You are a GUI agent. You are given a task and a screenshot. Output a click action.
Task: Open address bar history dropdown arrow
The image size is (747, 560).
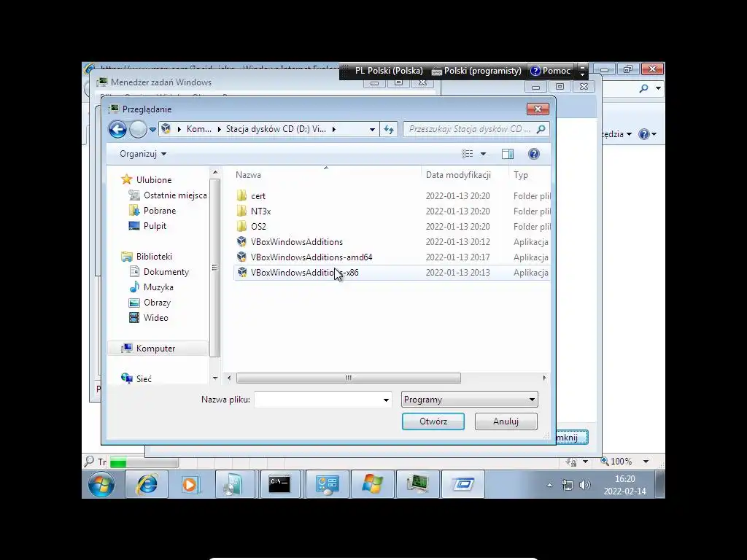click(372, 129)
